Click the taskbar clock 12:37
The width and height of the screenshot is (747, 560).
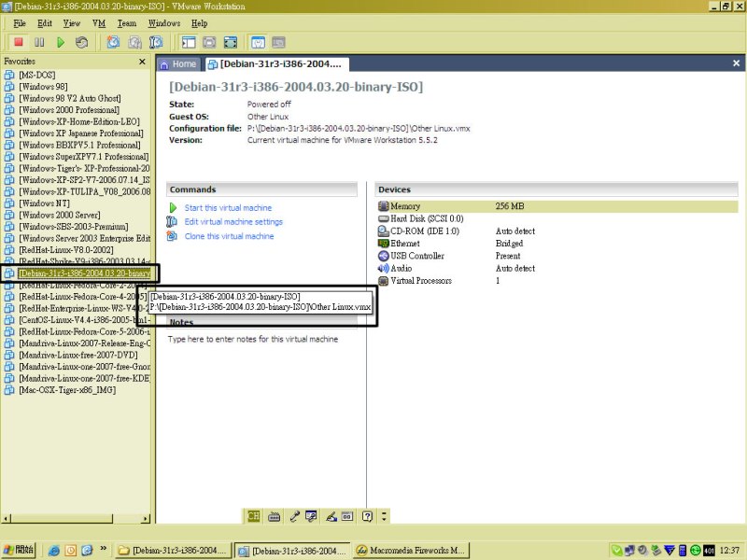click(x=729, y=551)
